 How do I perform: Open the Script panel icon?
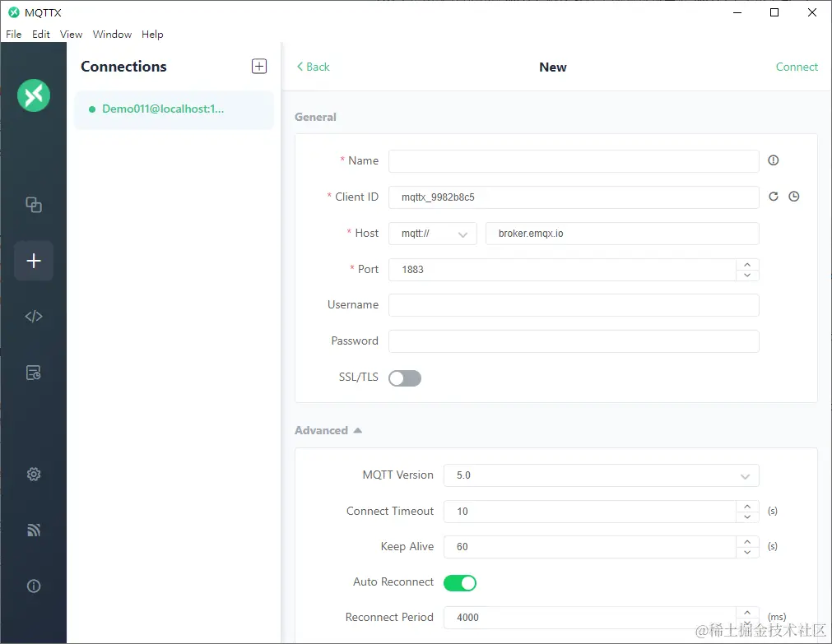point(33,316)
